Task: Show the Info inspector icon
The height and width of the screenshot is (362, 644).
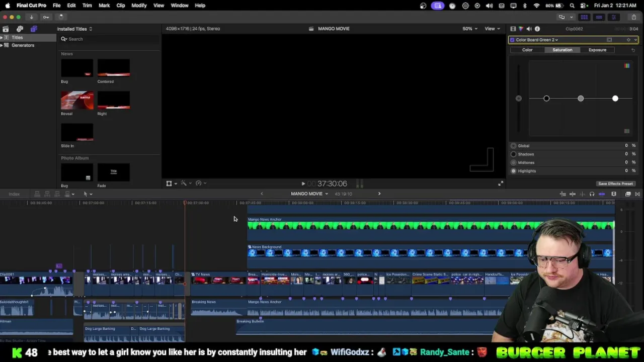Action: pos(537,29)
